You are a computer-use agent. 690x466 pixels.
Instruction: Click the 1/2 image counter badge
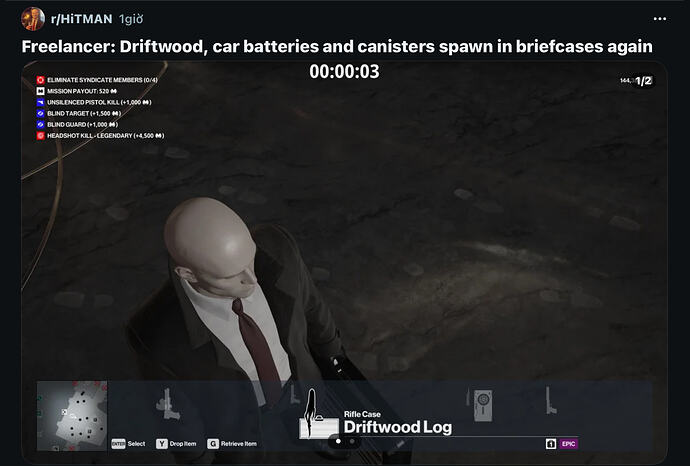point(643,81)
